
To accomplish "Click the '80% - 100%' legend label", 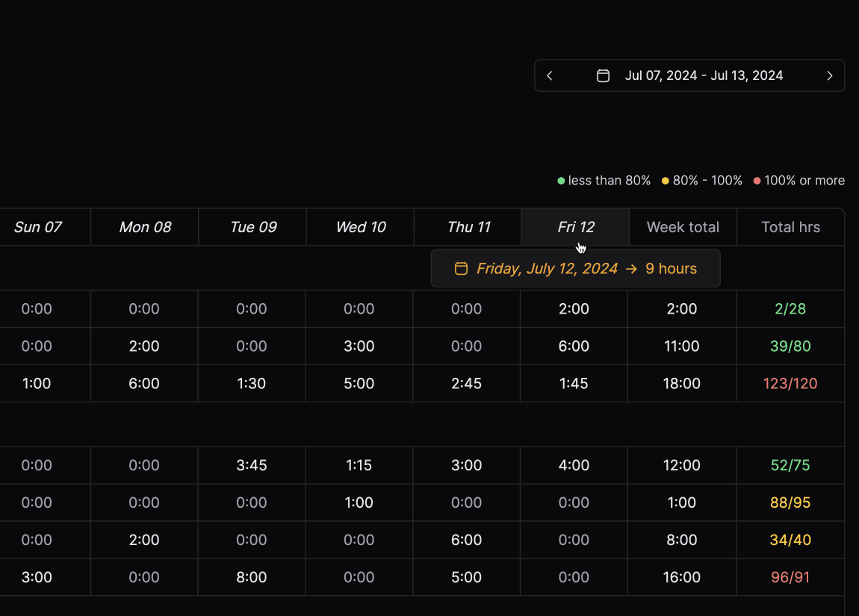I will tap(707, 181).
